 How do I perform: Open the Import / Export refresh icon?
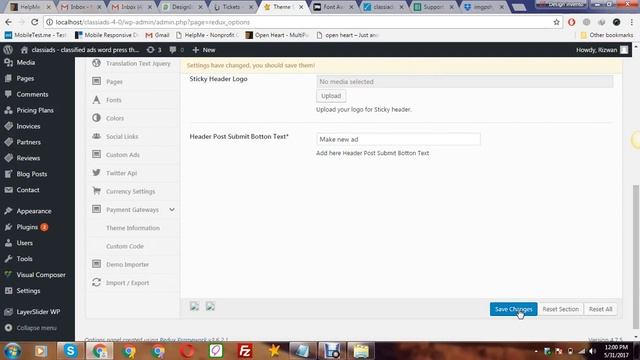96,282
